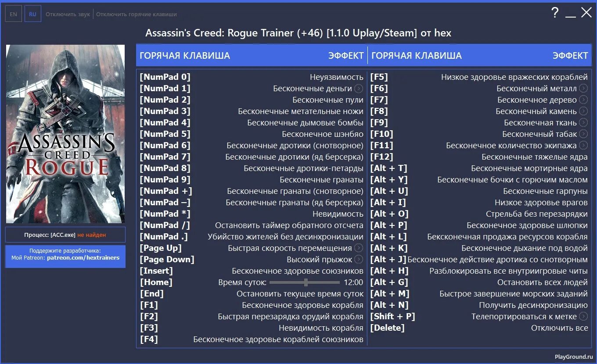Select the [Alt + G] hotkey label

[389, 282]
